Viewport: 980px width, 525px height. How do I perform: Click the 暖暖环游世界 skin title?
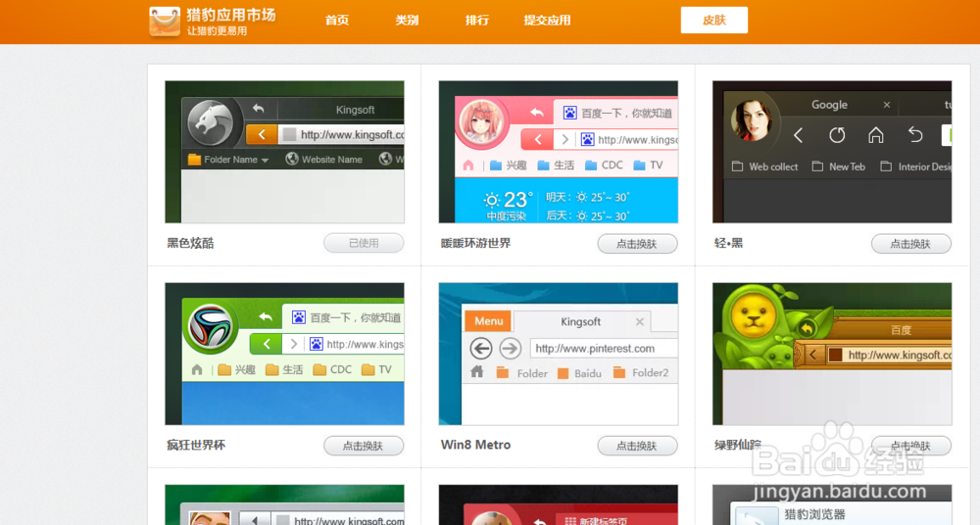coord(475,243)
